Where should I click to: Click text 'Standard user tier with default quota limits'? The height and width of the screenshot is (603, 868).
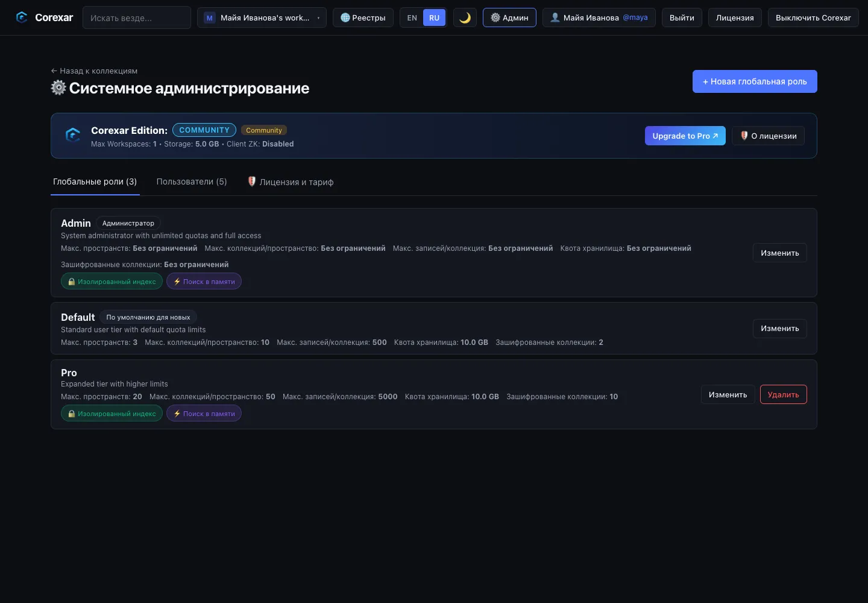pos(133,330)
